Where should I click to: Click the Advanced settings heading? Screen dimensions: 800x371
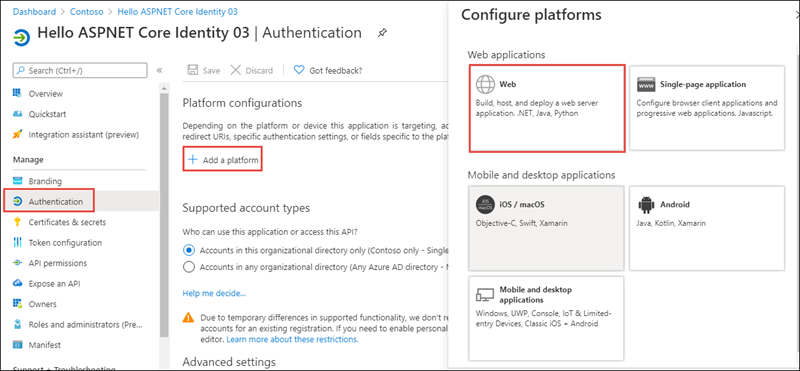pos(229,362)
